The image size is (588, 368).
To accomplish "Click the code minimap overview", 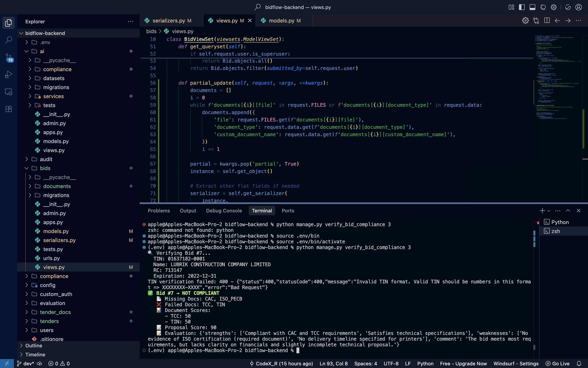I will click(558, 78).
